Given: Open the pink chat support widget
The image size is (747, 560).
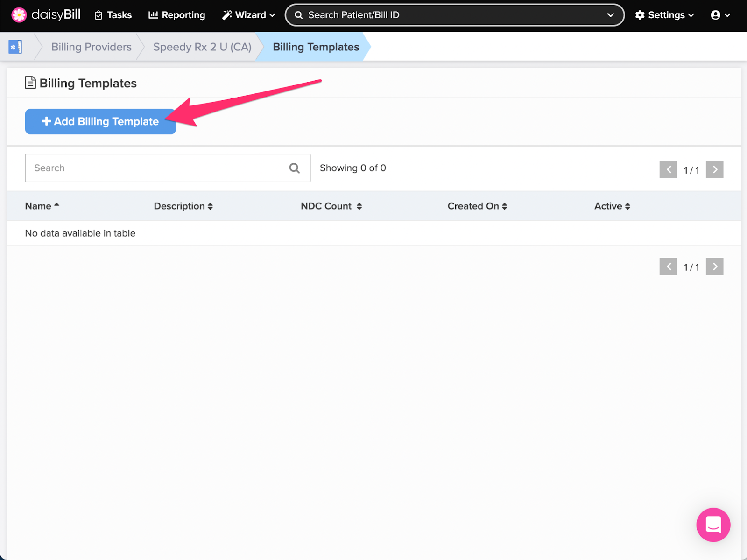Looking at the screenshot, I should tap(713, 525).
